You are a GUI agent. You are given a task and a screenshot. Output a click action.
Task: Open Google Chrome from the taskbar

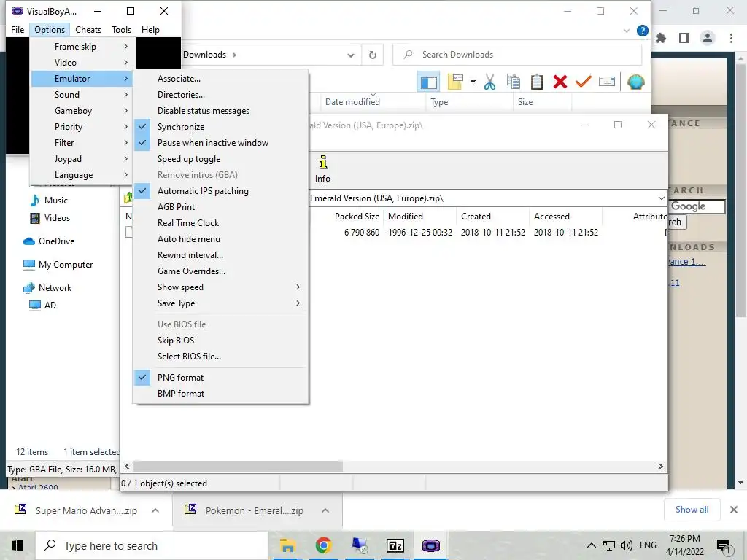tap(323, 545)
